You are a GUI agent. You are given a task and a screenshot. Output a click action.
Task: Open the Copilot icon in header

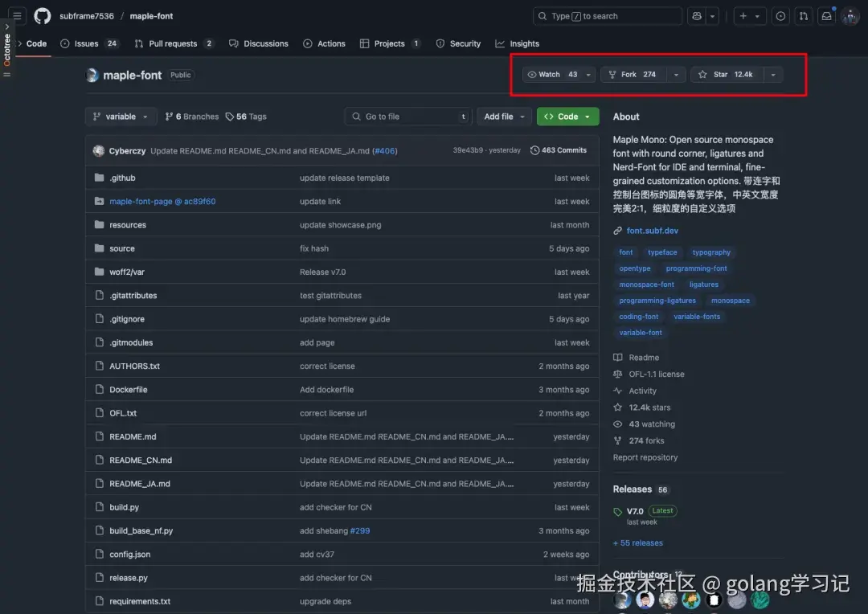tap(696, 16)
